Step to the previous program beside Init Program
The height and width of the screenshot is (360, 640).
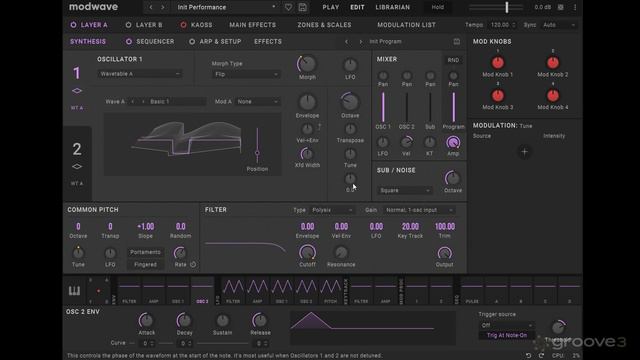pos(347,42)
